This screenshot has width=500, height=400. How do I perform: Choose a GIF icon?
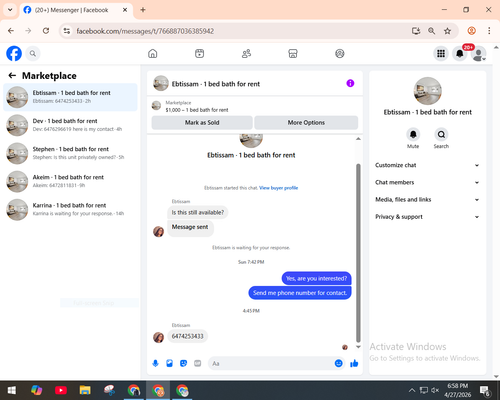(198, 363)
